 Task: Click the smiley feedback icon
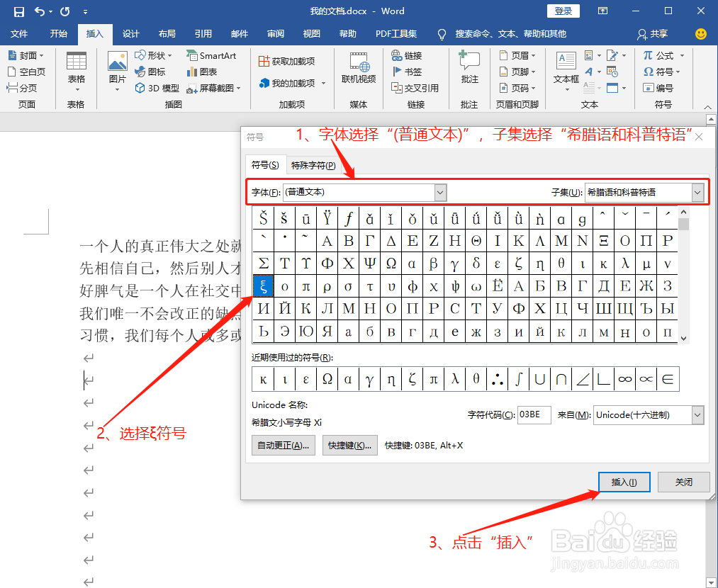coord(700,34)
